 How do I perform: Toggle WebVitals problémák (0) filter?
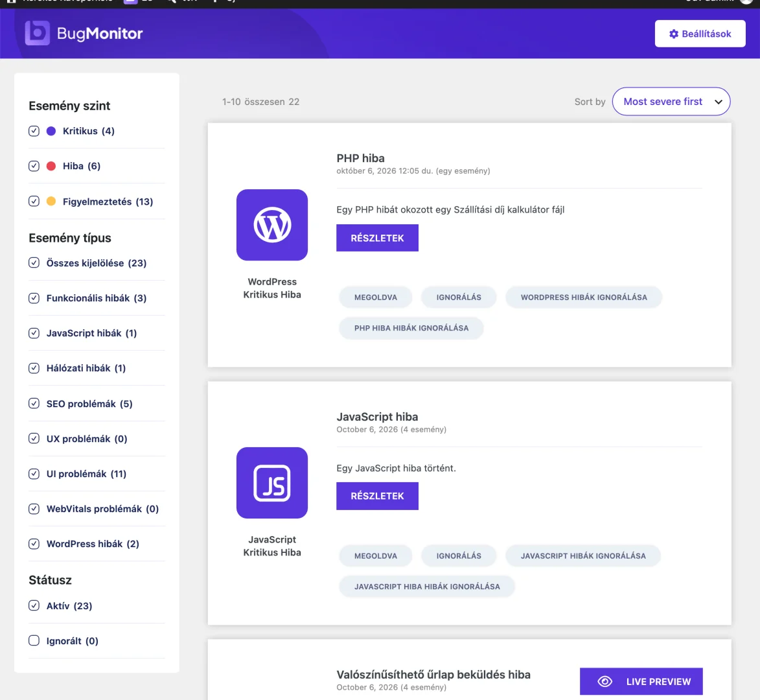tap(34, 509)
